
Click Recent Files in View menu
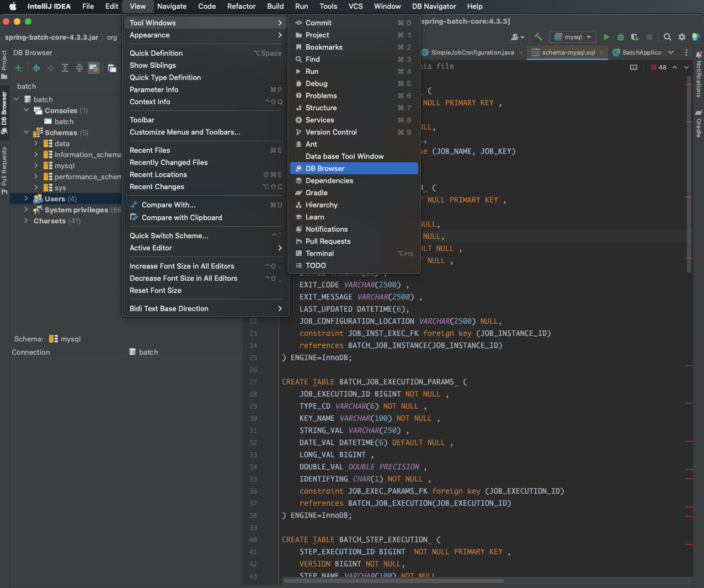(x=205, y=150)
